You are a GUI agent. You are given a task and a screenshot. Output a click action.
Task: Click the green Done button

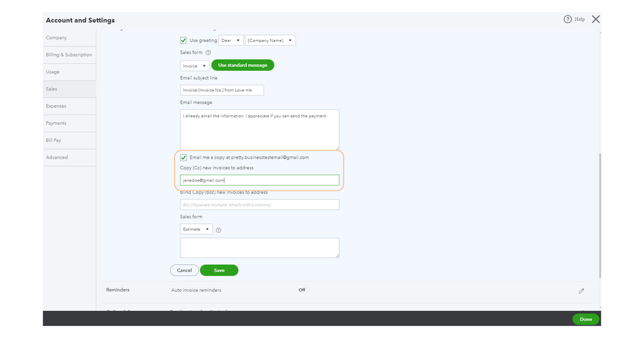point(585,319)
